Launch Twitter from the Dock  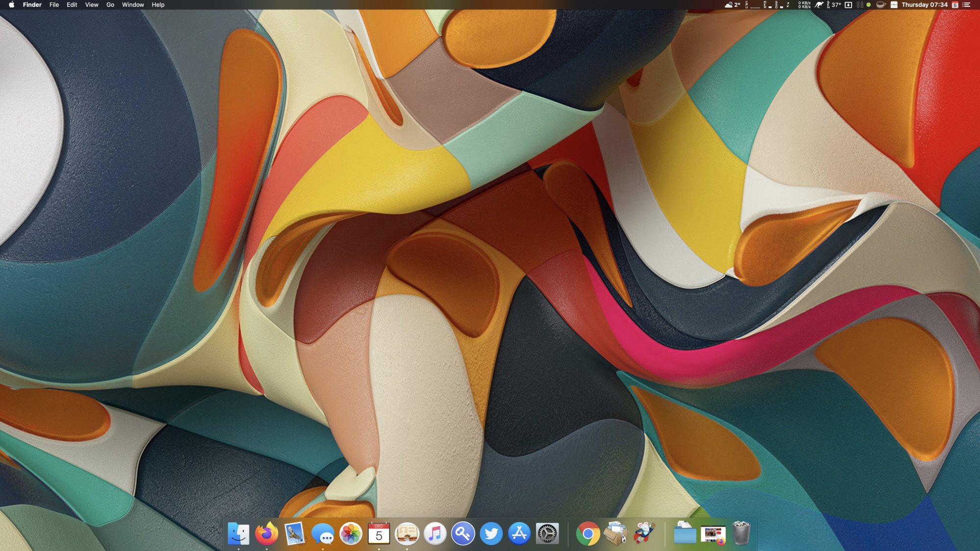[491, 533]
